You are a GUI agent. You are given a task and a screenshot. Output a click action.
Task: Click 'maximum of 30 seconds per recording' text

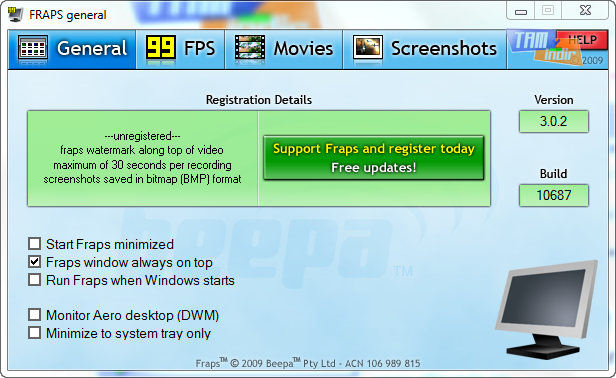tap(142, 165)
